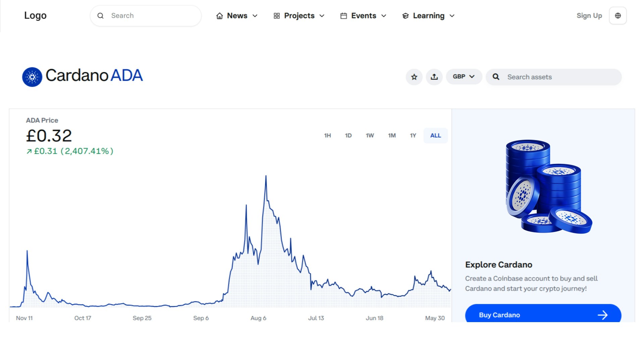The height and width of the screenshot is (362, 644).
Task: Click the share icon above the chart
Action: point(434,77)
